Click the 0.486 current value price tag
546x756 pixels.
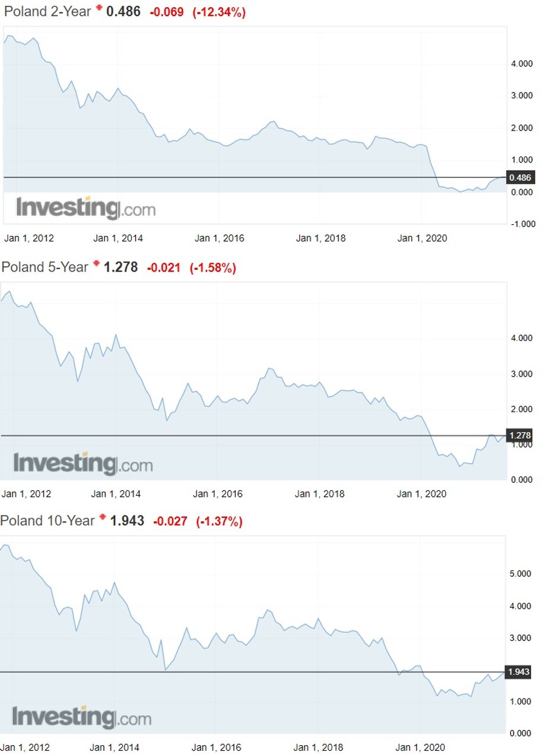pos(520,177)
